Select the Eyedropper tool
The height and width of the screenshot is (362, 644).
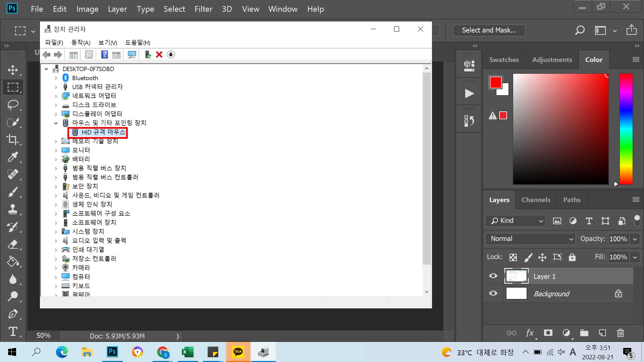point(13,157)
